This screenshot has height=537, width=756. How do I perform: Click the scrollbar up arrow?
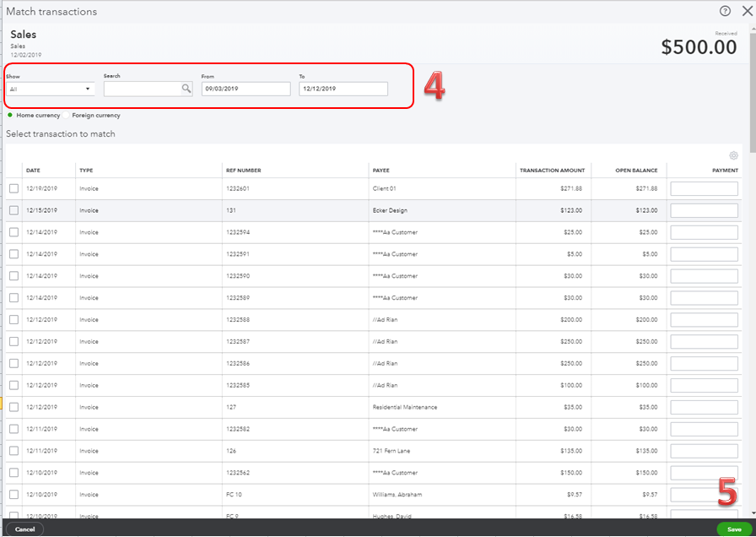click(753, 28)
